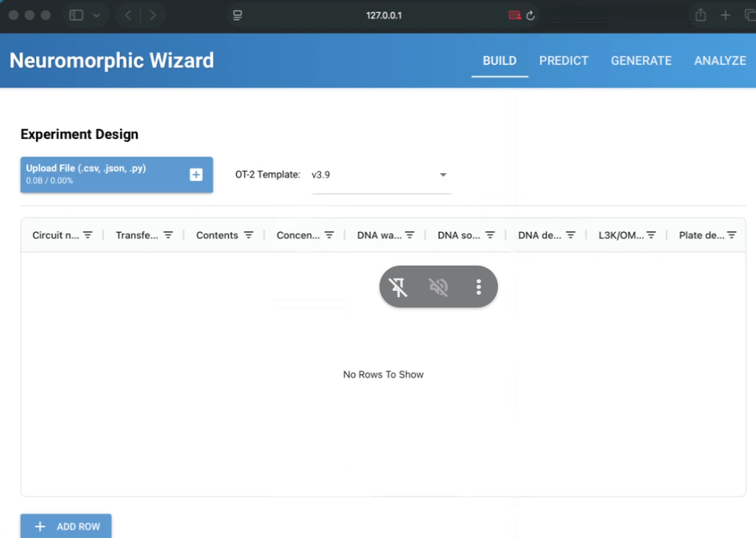This screenshot has height=538, width=756.
Task: Click the 'No Rows To Show' message
Action: click(x=383, y=374)
